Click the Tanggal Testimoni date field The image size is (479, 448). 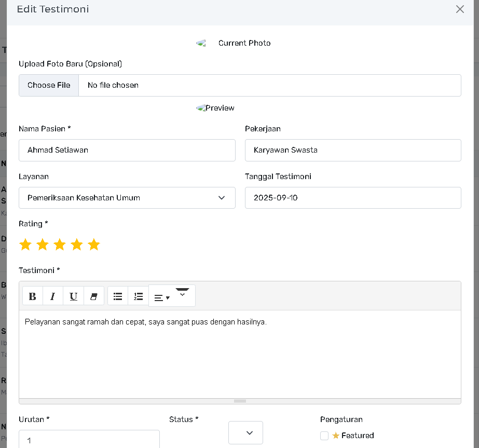[353, 198]
